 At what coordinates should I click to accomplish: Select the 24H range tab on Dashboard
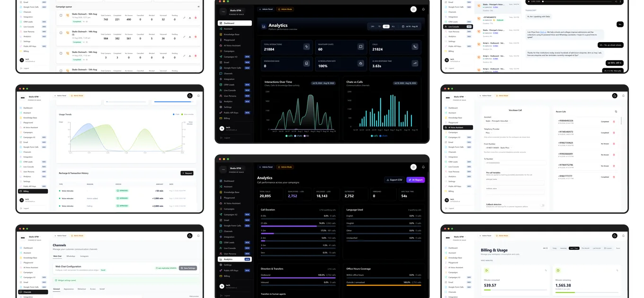click(373, 26)
